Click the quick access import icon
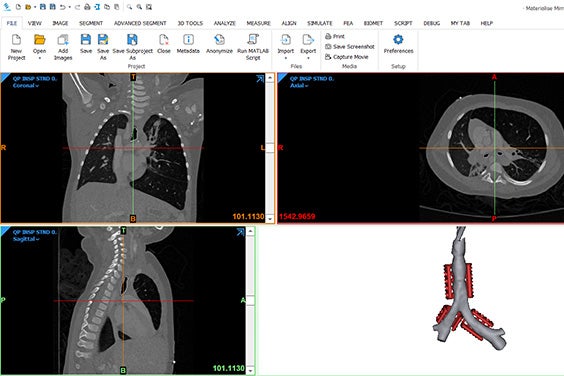 click(97, 7)
